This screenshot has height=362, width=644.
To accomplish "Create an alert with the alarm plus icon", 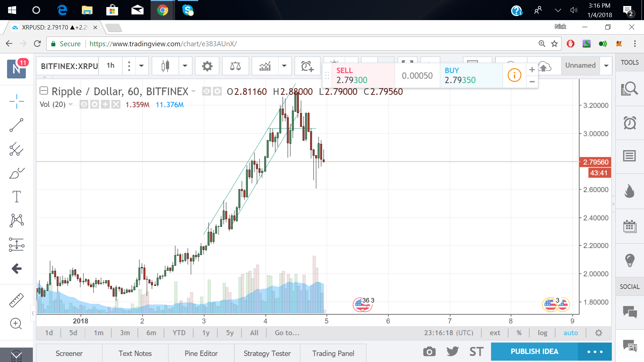I will pyautogui.click(x=307, y=66).
